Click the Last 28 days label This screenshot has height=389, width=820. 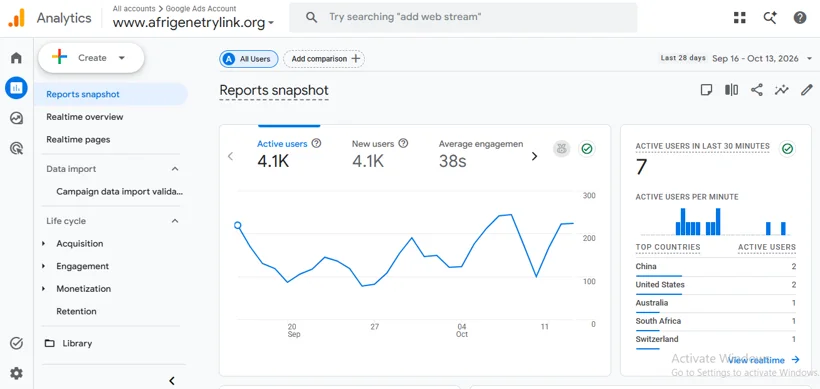pyautogui.click(x=683, y=58)
